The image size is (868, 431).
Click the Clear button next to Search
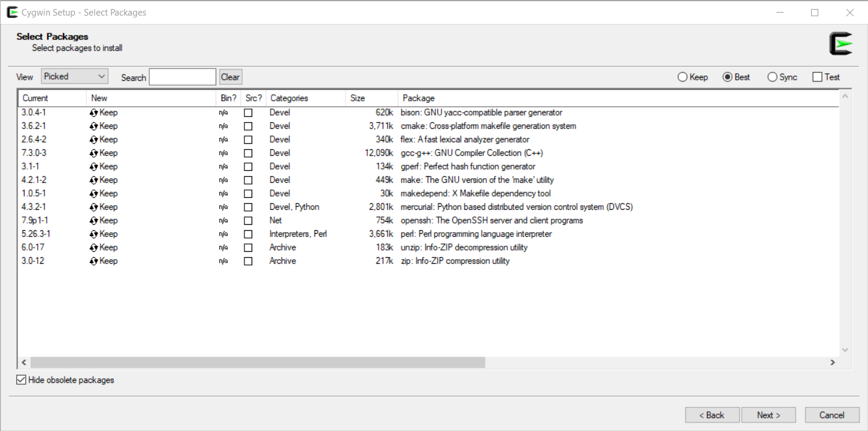coord(231,77)
